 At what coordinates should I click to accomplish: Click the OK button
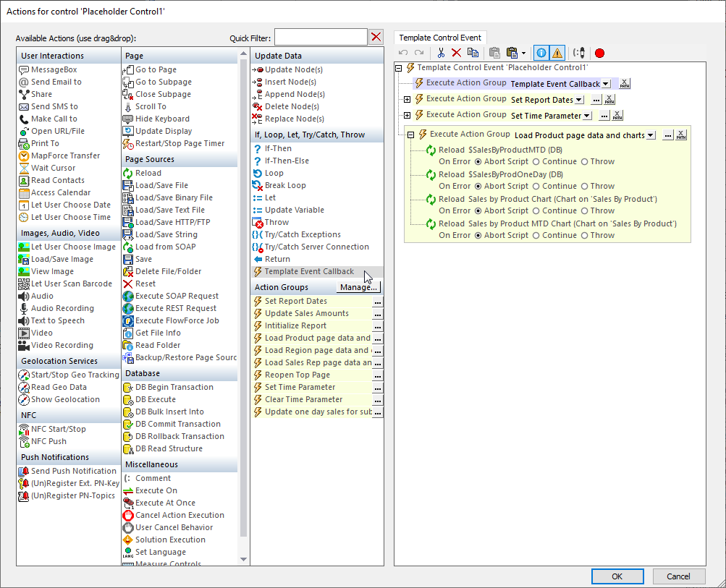pyautogui.click(x=617, y=576)
